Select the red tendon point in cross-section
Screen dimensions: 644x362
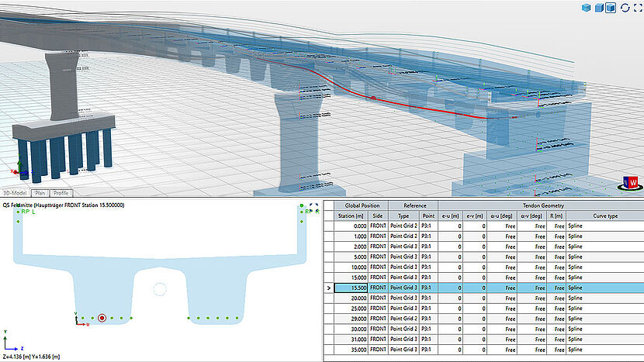(x=102, y=318)
